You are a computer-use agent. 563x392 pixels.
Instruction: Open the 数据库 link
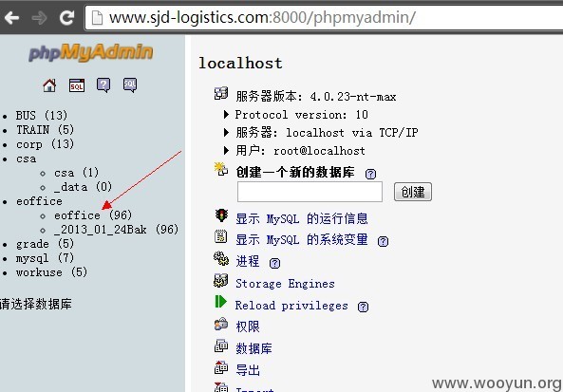pos(253,348)
